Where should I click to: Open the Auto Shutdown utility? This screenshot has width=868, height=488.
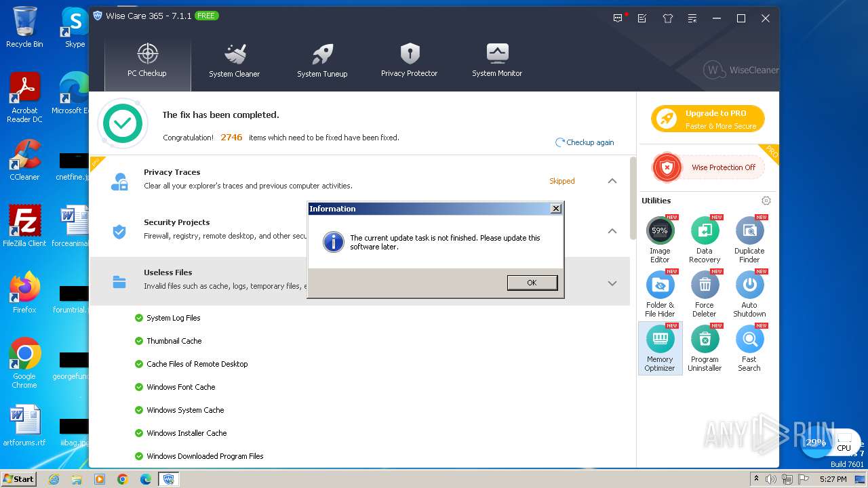click(x=749, y=295)
